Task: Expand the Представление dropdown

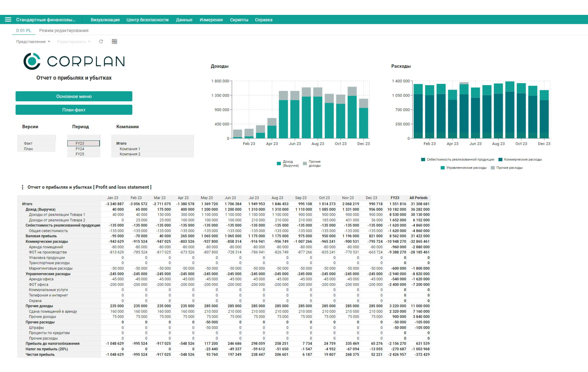Action: [33, 42]
